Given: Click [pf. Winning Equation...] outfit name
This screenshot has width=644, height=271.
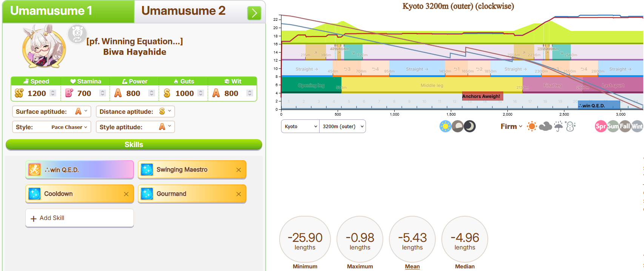Looking at the screenshot, I should 135,41.
